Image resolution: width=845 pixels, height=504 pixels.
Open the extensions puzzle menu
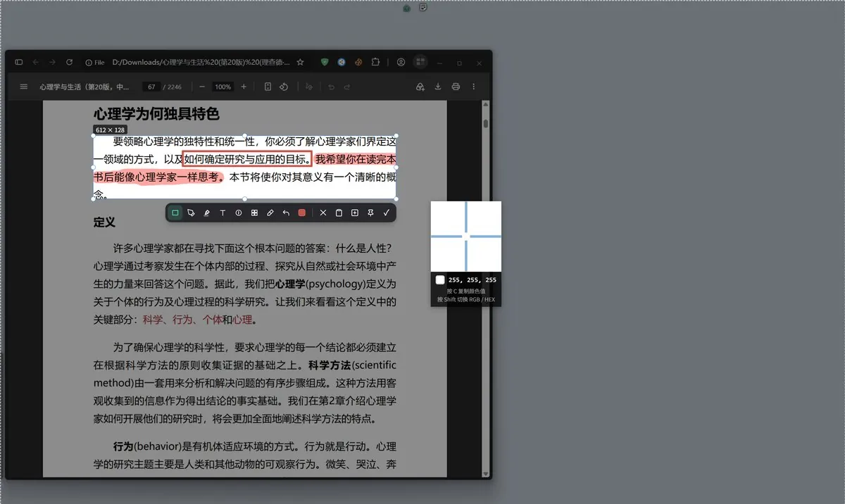pyautogui.click(x=375, y=62)
